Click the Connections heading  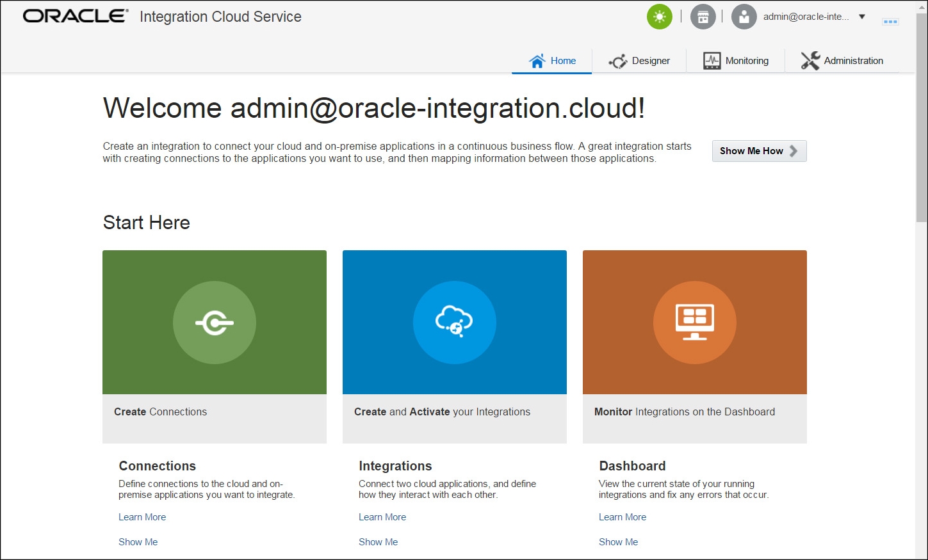158,466
